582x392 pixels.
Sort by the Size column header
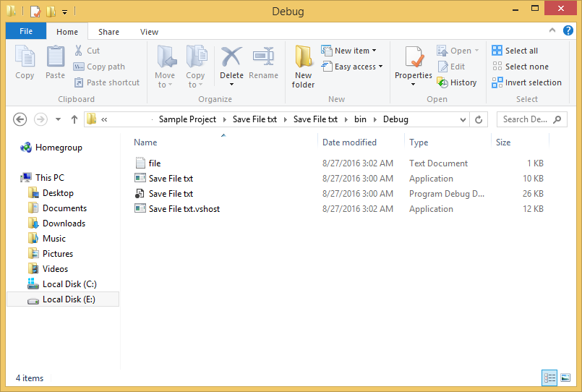(x=503, y=142)
